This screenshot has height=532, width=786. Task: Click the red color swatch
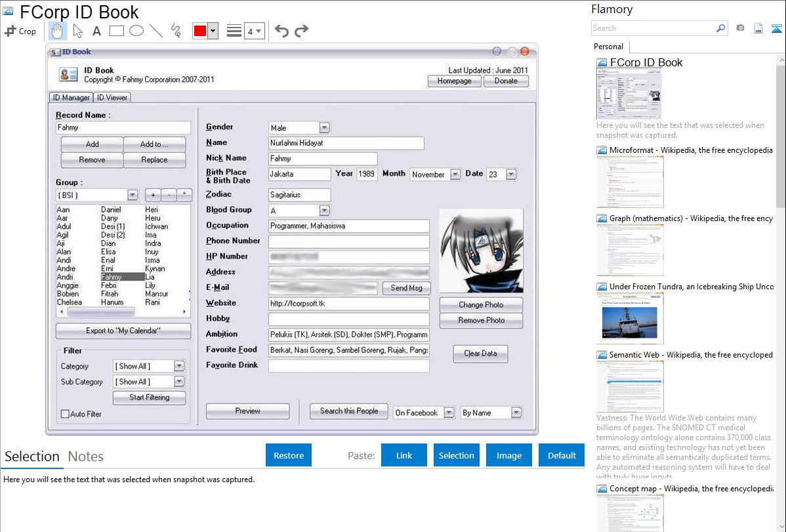pyautogui.click(x=200, y=31)
